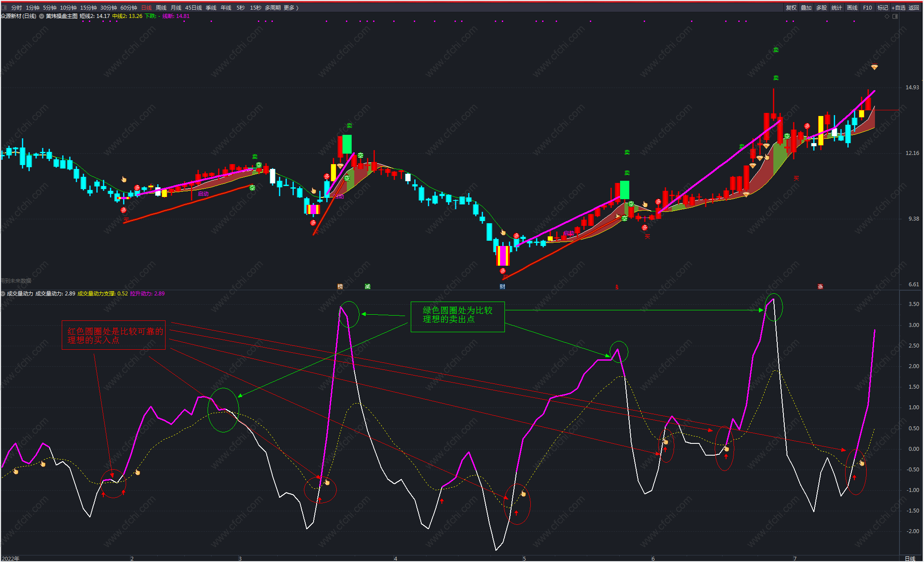Click the 财 marker on the time axis
924x562 pixels.
pos(502,287)
